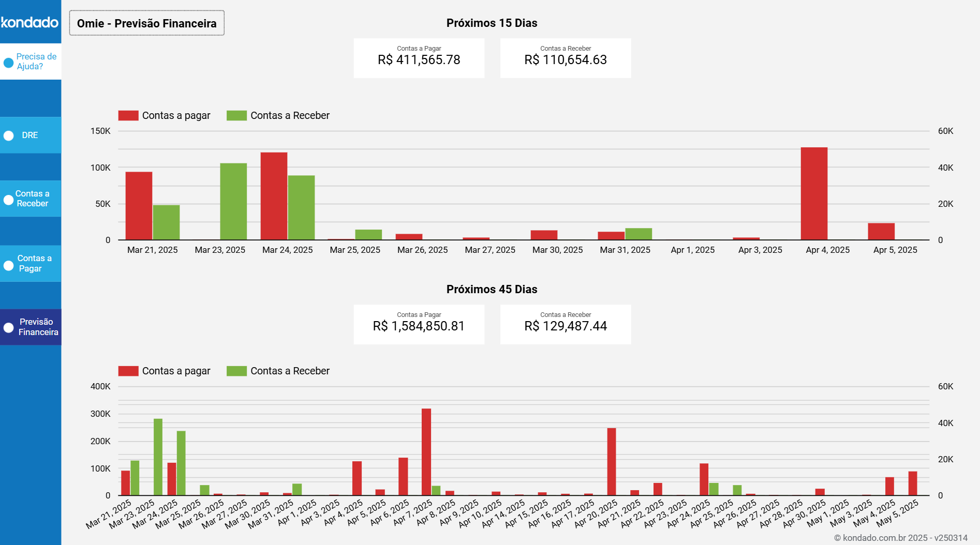The width and height of the screenshot is (980, 545).
Task: Select the tall red bar on Apr 4, 2025
Action: click(814, 194)
